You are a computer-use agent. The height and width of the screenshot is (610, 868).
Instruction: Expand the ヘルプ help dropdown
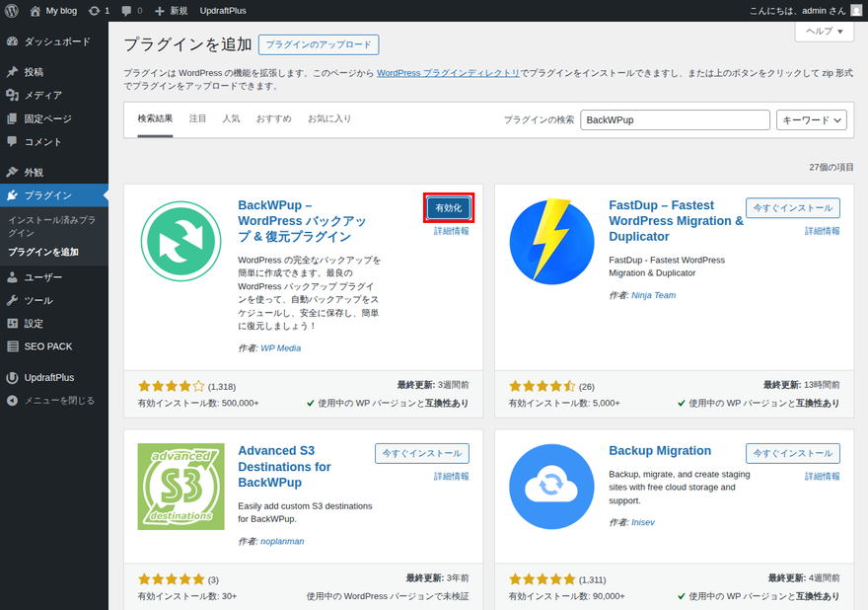point(825,31)
